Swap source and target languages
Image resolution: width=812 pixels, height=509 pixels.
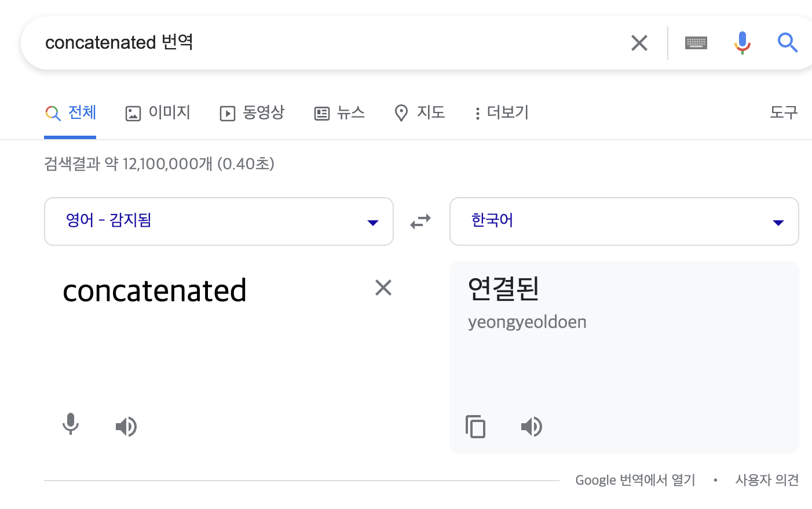[421, 221]
